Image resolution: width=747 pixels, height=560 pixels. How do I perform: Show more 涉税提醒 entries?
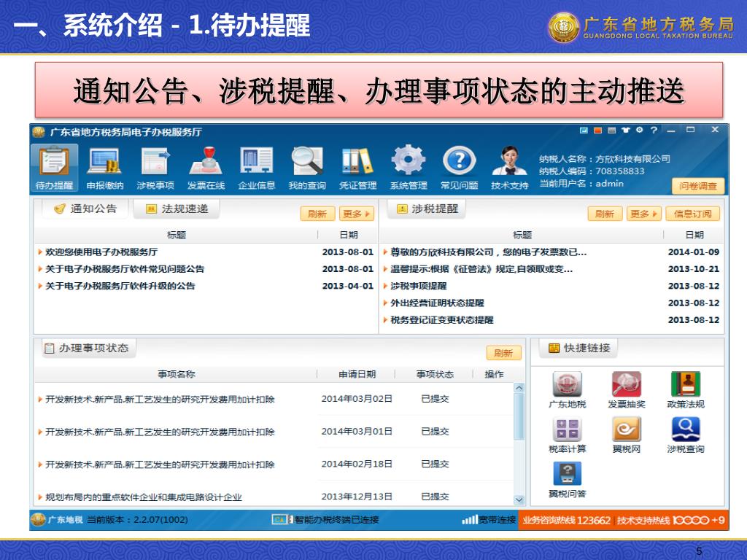643,214
